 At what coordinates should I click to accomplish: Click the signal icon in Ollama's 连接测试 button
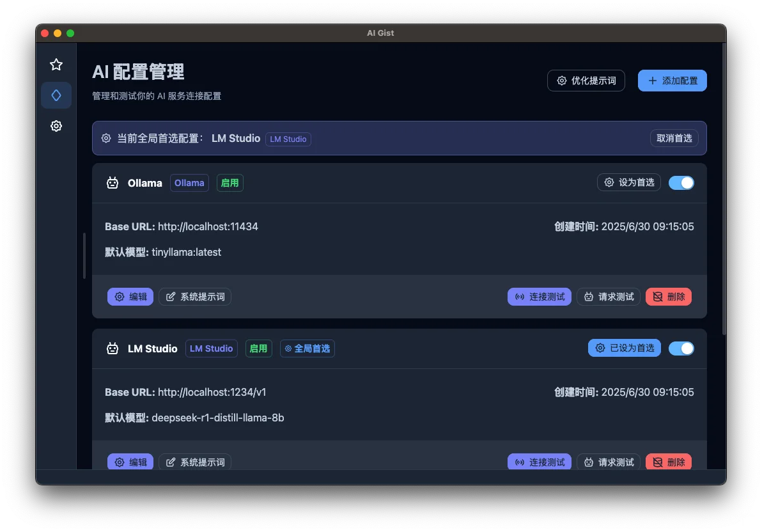[519, 297]
